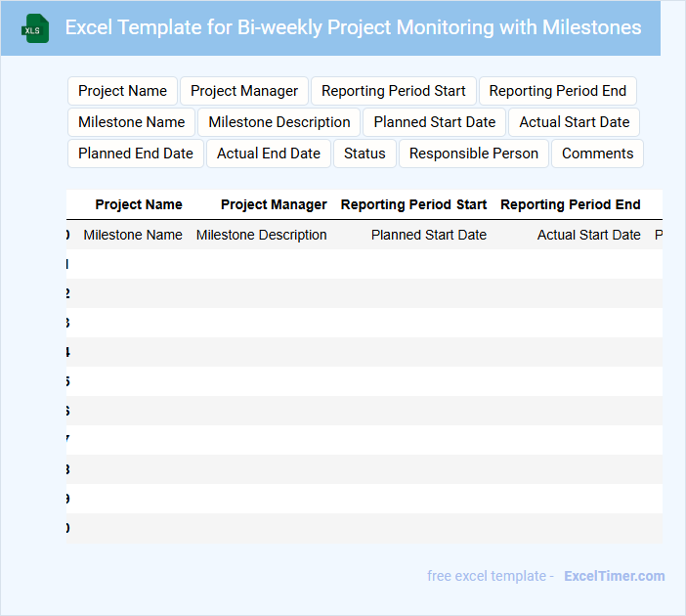Viewport: 686px width, 616px height.
Task: Select the Planned End Date tag
Action: point(136,154)
